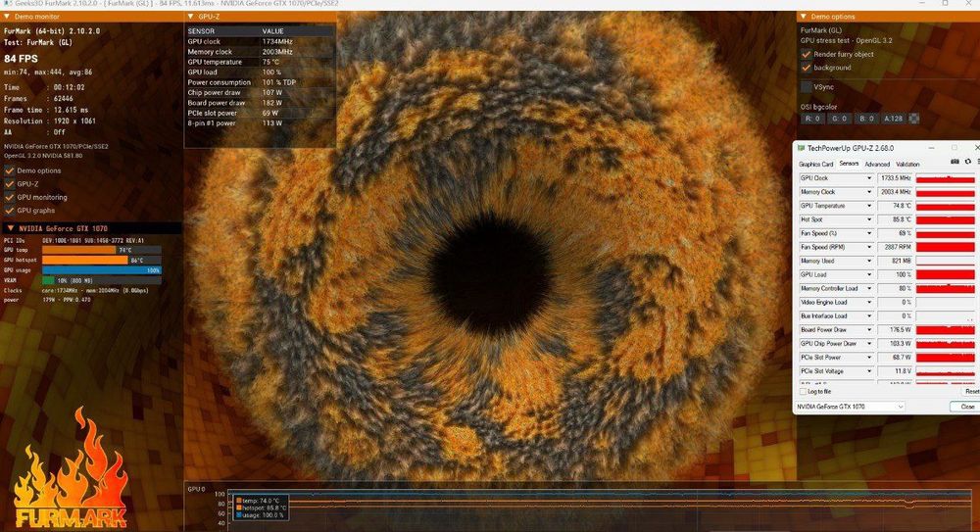Click the Time 00:12:02 line
This screenshot has height=532, width=980.
(44, 87)
